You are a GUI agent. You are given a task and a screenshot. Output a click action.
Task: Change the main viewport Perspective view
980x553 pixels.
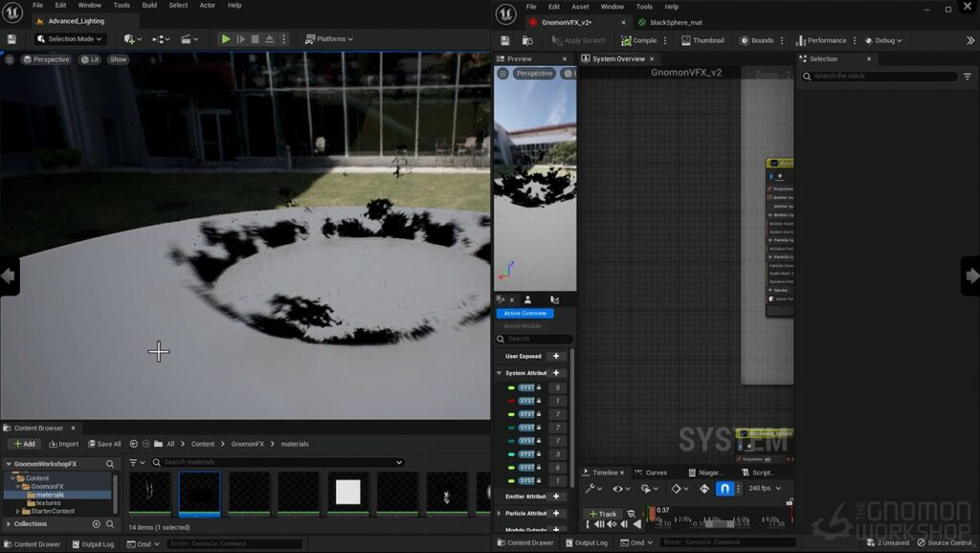[x=46, y=59]
